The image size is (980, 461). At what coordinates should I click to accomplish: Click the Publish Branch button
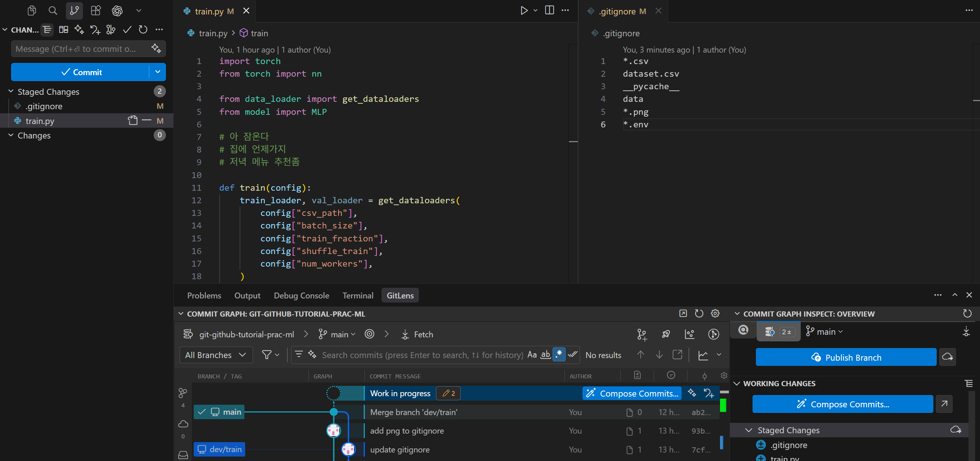846,357
